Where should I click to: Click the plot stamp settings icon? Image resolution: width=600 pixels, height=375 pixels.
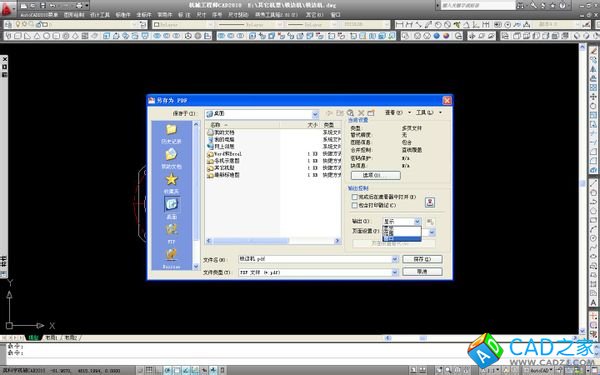tap(430, 202)
